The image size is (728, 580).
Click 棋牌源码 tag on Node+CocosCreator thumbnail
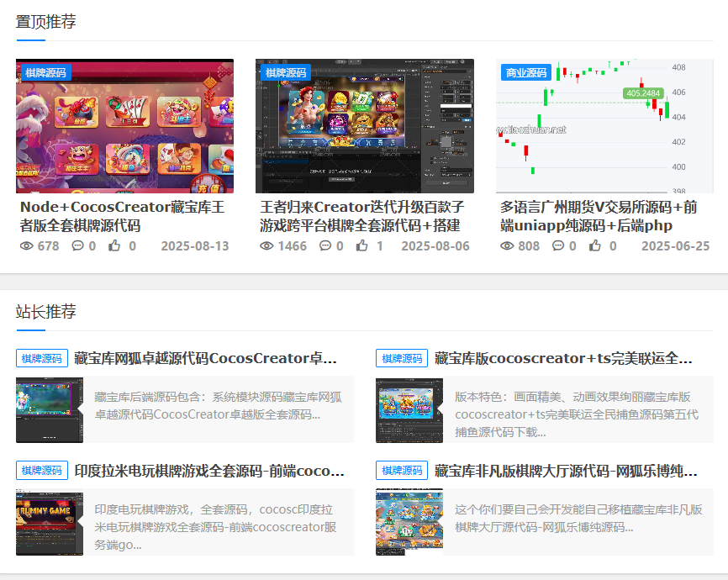tap(45, 72)
